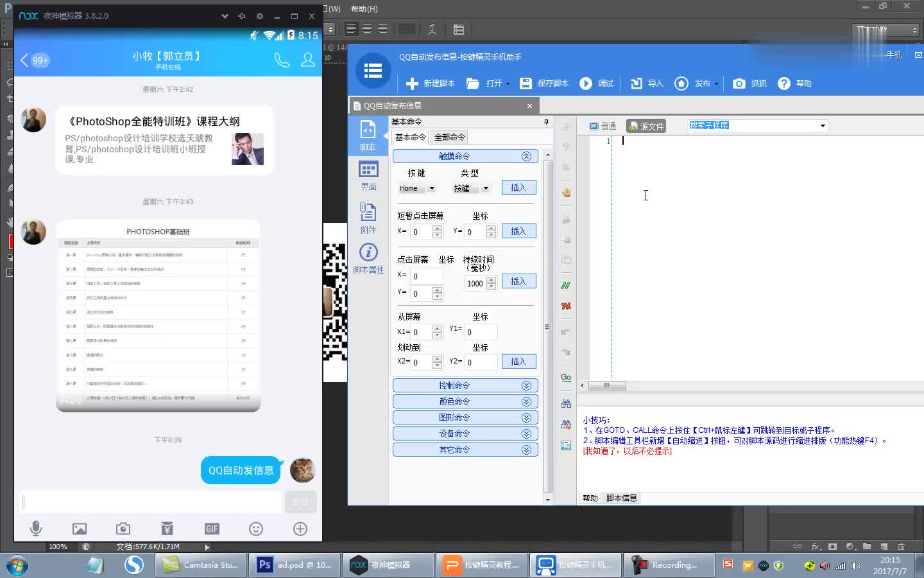Open 脚本属性 info icon
924x578 pixels.
coord(368,258)
